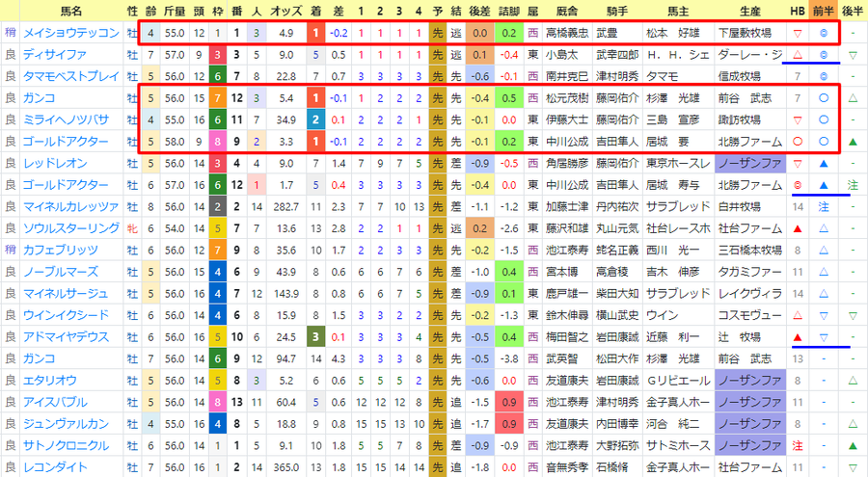The image size is (868, 477).
Task: Click jockey 内田博幸 cell
Action: click(x=617, y=424)
